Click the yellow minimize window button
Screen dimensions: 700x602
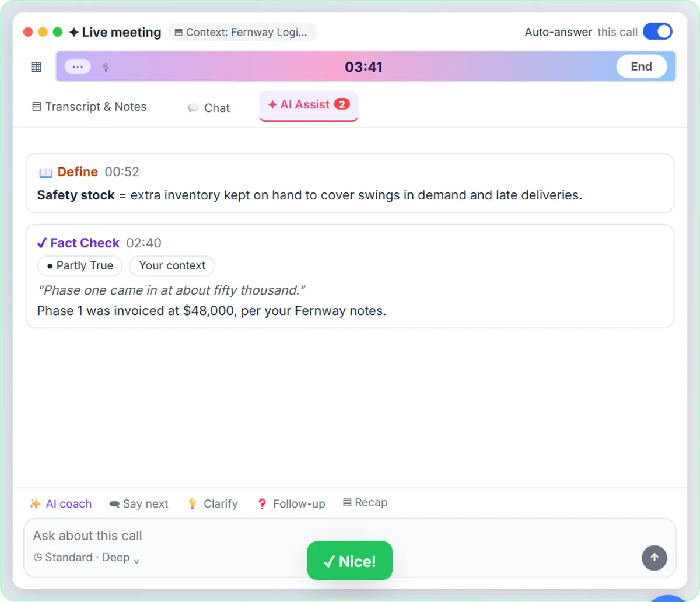43,32
